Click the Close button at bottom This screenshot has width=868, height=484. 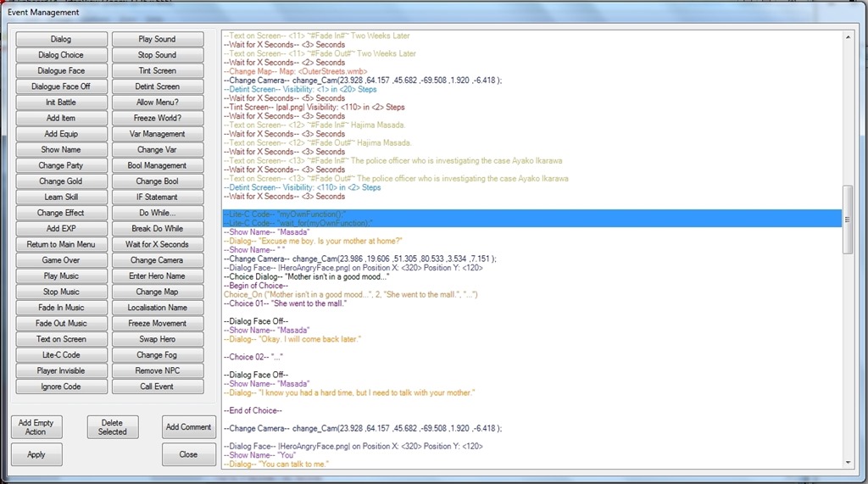point(188,454)
